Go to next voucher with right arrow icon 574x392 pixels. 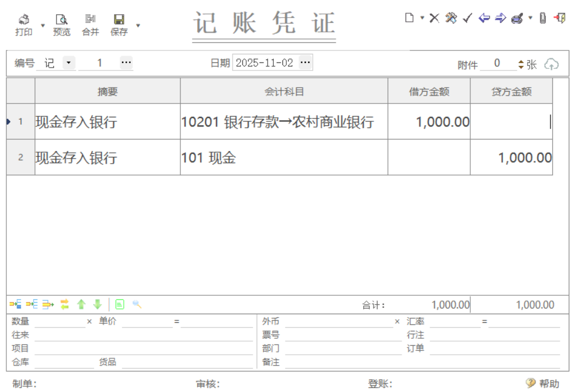point(500,18)
